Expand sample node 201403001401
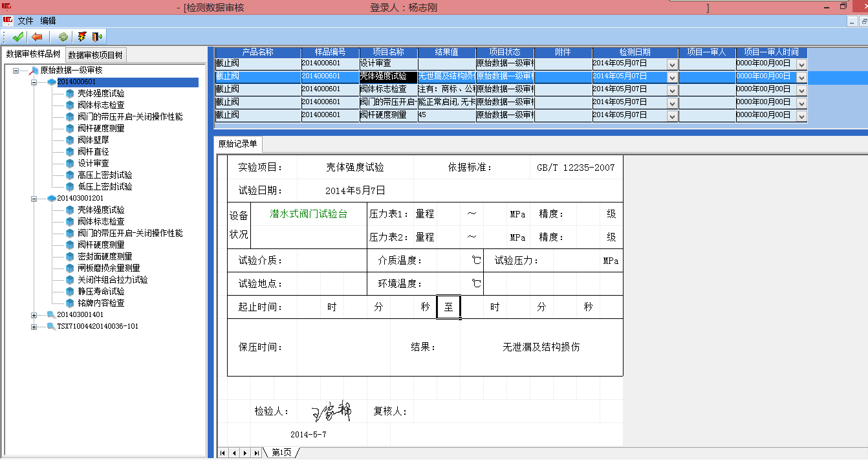Viewport: 868px width, 460px height. (34, 315)
